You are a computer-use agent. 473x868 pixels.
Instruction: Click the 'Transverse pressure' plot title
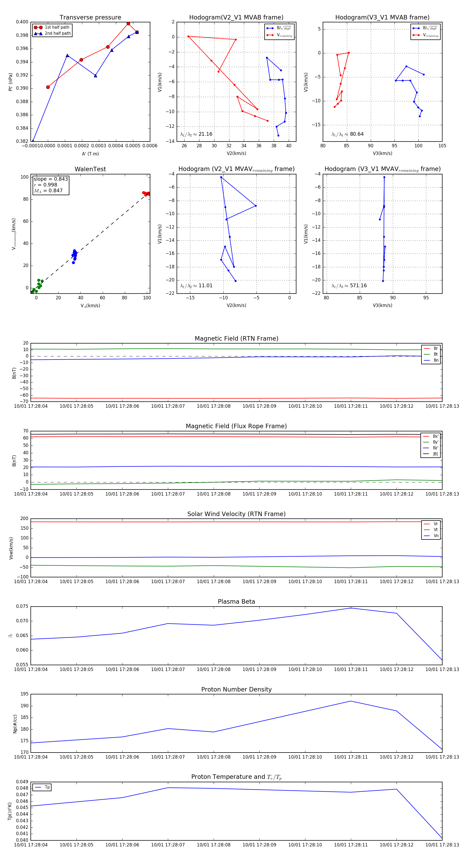click(90, 18)
